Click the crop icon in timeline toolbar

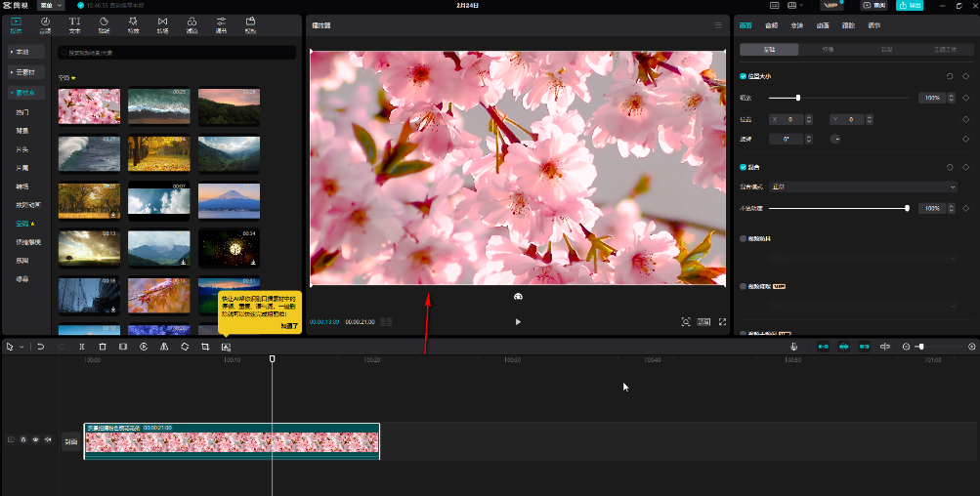(x=205, y=347)
